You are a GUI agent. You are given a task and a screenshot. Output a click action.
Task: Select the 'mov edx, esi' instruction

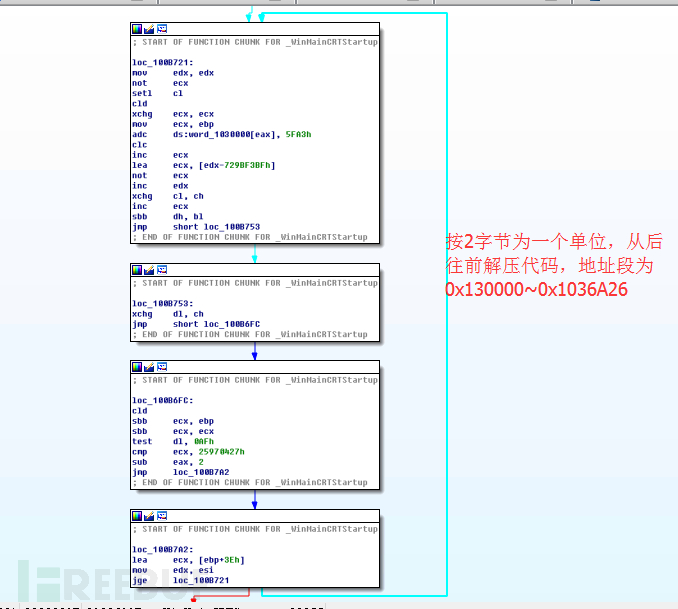coord(173,570)
